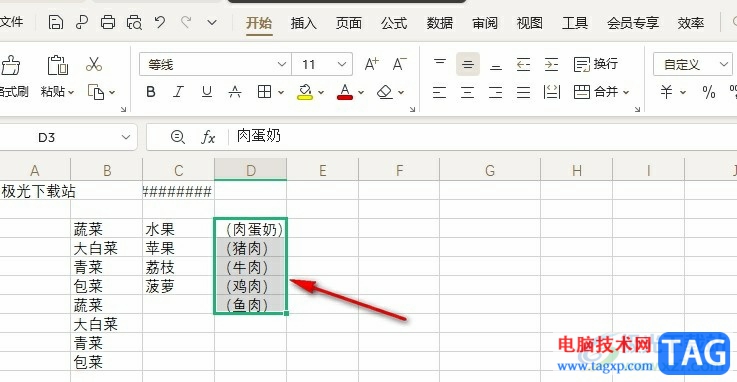Increase indent icon

click(551, 64)
